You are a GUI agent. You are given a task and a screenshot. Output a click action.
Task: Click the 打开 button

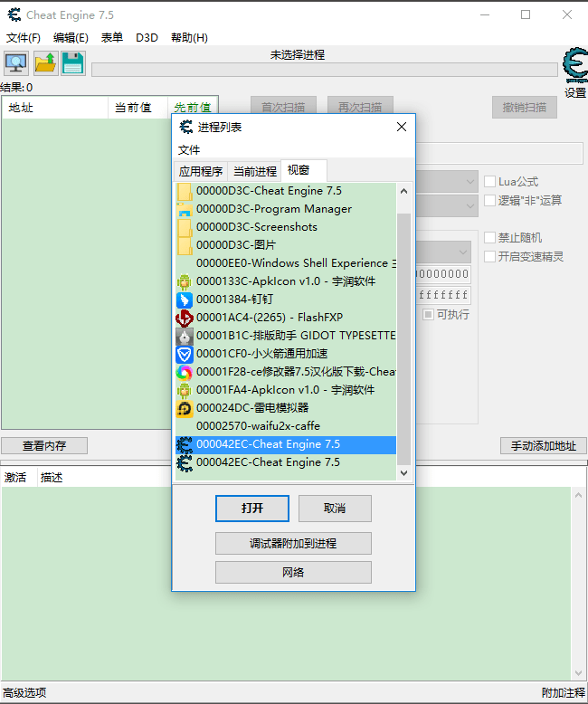coord(252,509)
